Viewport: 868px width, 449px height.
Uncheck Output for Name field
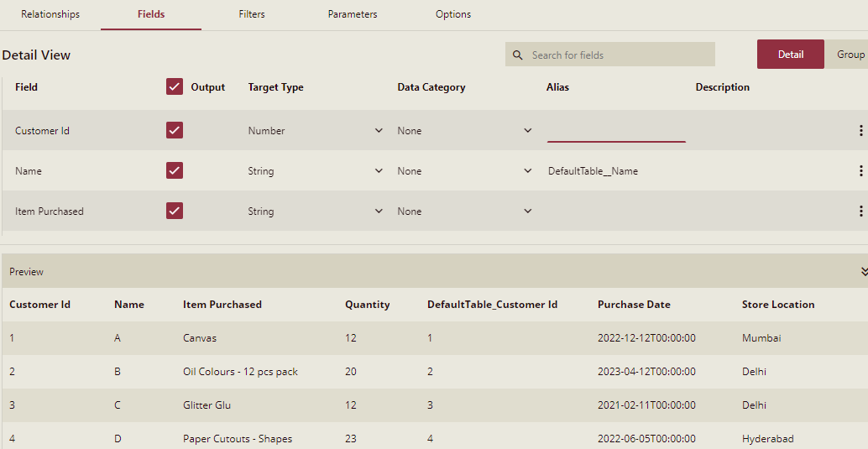pos(175,170)
